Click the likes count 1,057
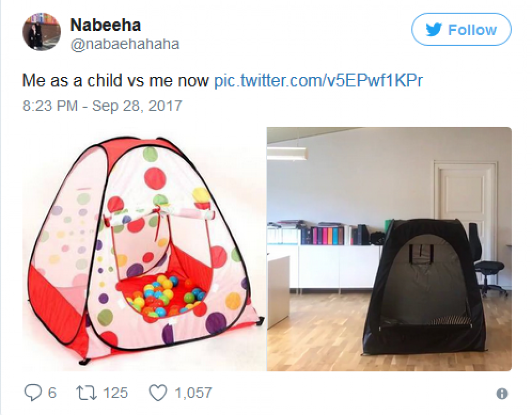Viewport: 532px width, 415px height. click(193, 393)
